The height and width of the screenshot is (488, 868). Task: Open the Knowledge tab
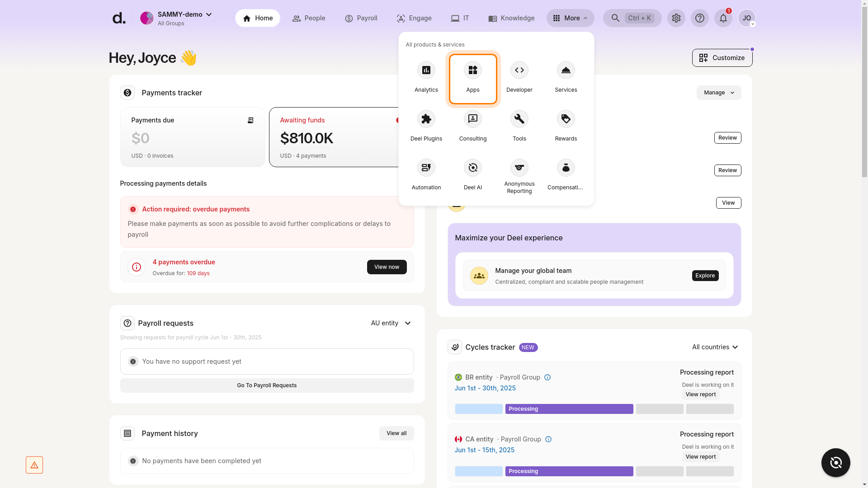(511, 18)
